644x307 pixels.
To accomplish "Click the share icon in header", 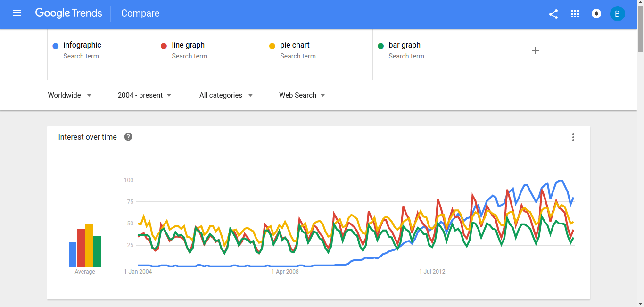I will [553, 14].
